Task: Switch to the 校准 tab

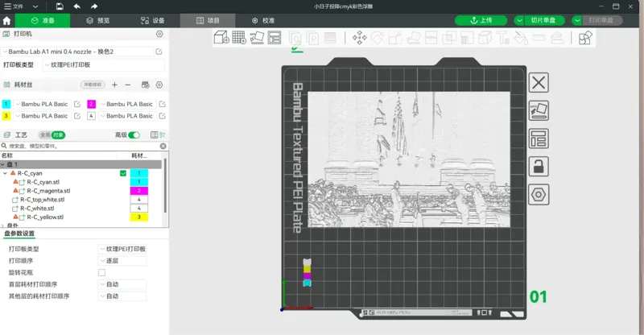Action: coord(263,21)
